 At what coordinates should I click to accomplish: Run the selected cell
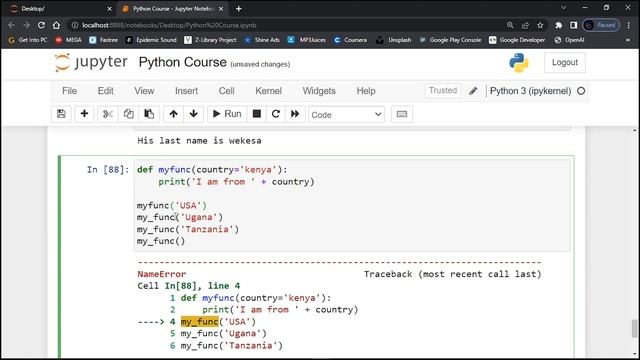(227, 114)
